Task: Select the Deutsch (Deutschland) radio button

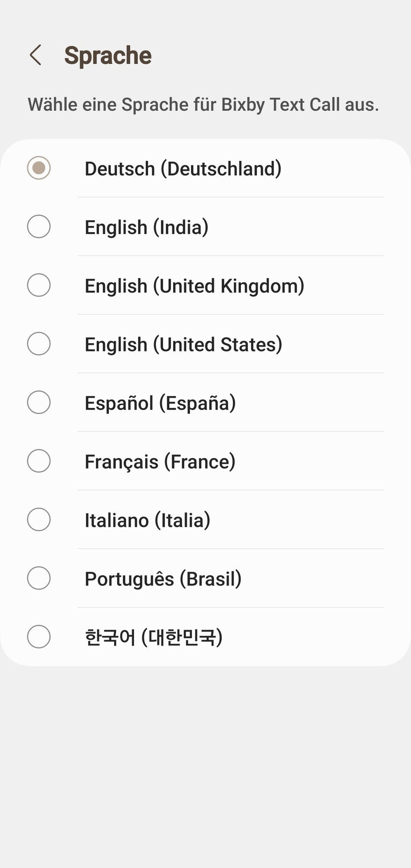Action: click(39, 168)
